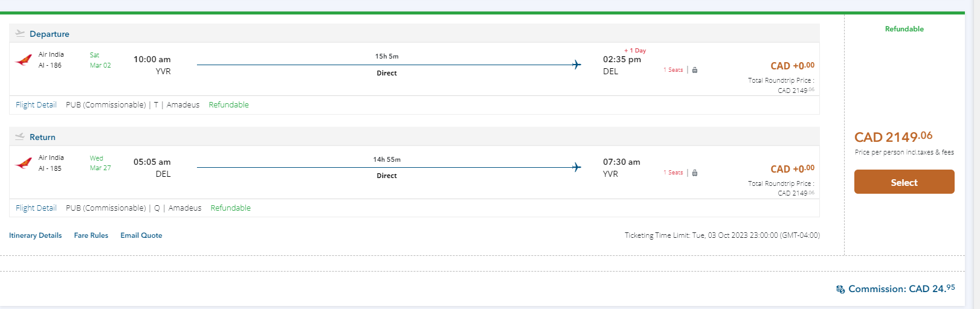This screenshot has height=309, width=980.
Task: Click the Air India logo on return flight
Action: 24,163
